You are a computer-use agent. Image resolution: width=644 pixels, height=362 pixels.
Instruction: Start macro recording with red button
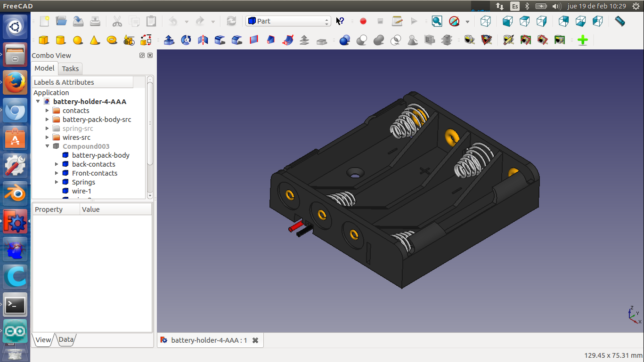tap(363, 21)
